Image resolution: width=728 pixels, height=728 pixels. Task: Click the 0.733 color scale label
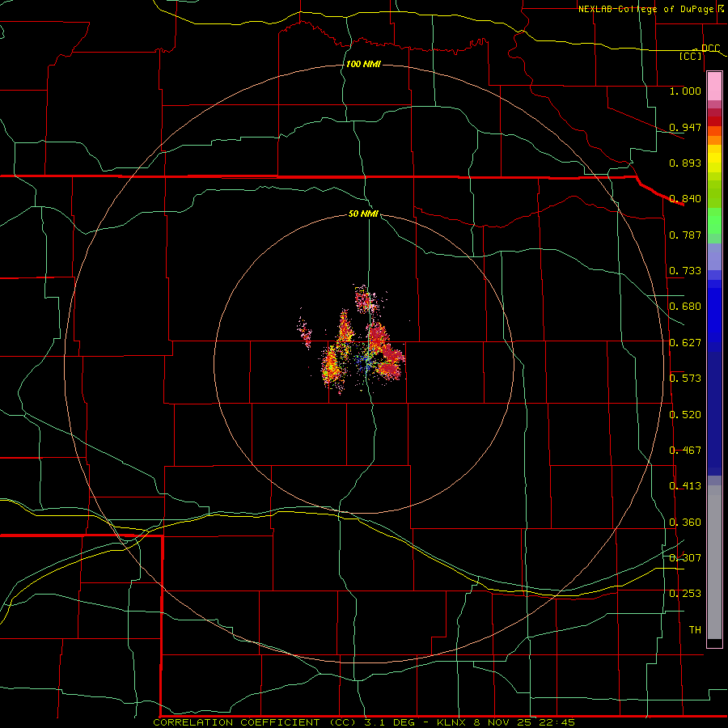coord(685,271)
